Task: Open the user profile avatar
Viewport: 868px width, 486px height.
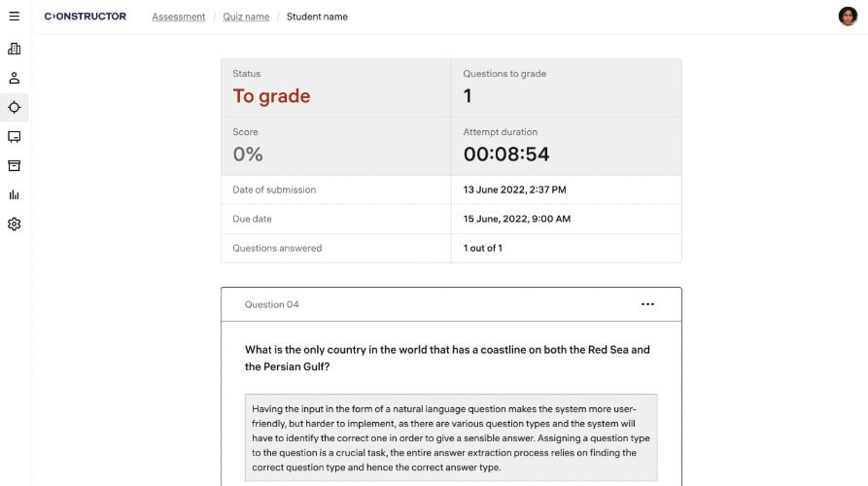Action: 848,17
